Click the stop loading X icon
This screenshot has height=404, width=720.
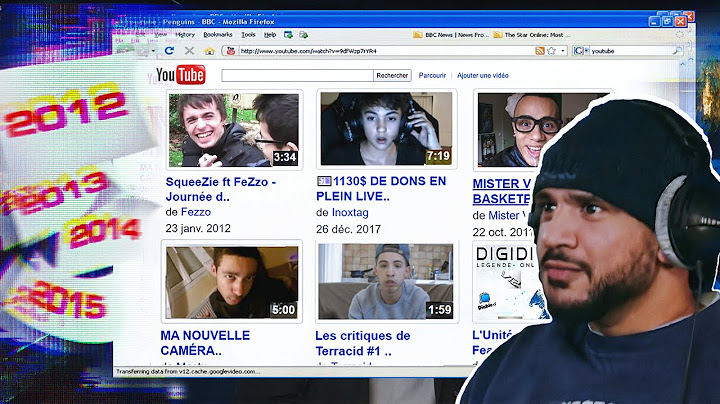(189, 50)
